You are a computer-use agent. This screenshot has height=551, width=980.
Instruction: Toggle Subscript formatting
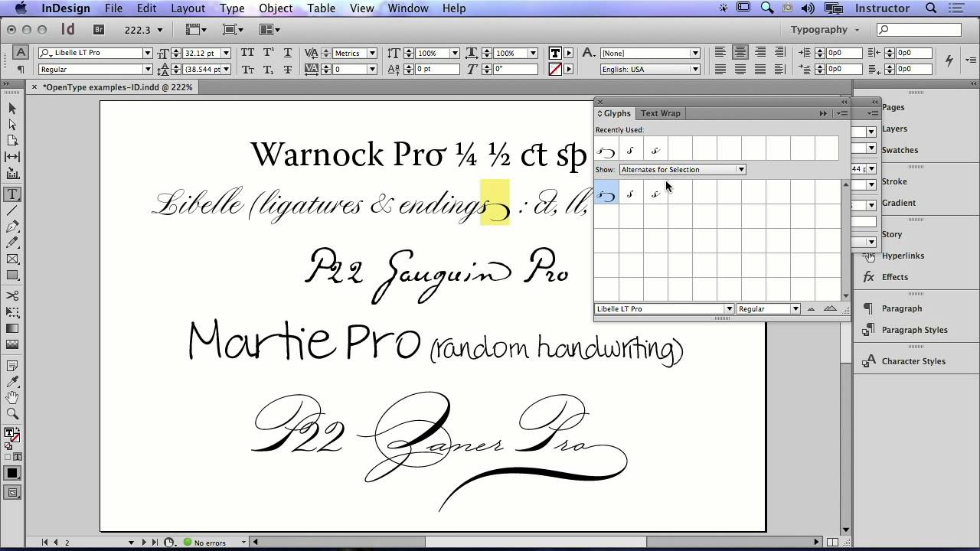coord(268,69)
